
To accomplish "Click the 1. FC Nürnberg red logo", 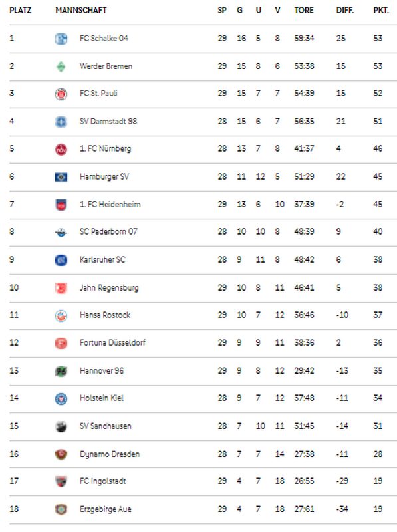I will click(61, 149).
